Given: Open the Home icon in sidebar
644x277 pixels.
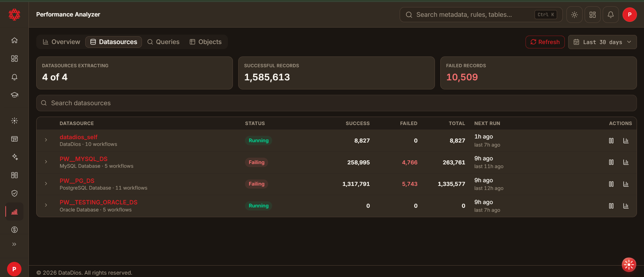Looking at the screenshot, I should (14, 40).
